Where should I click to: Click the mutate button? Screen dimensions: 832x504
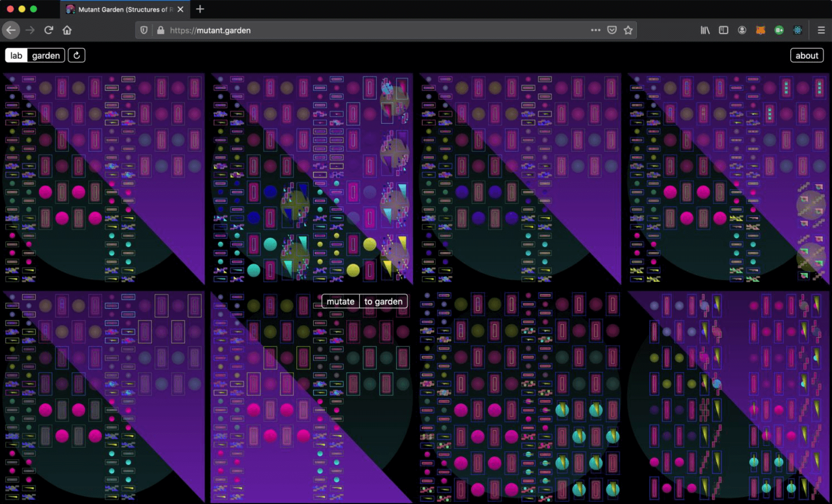[341, 302]
